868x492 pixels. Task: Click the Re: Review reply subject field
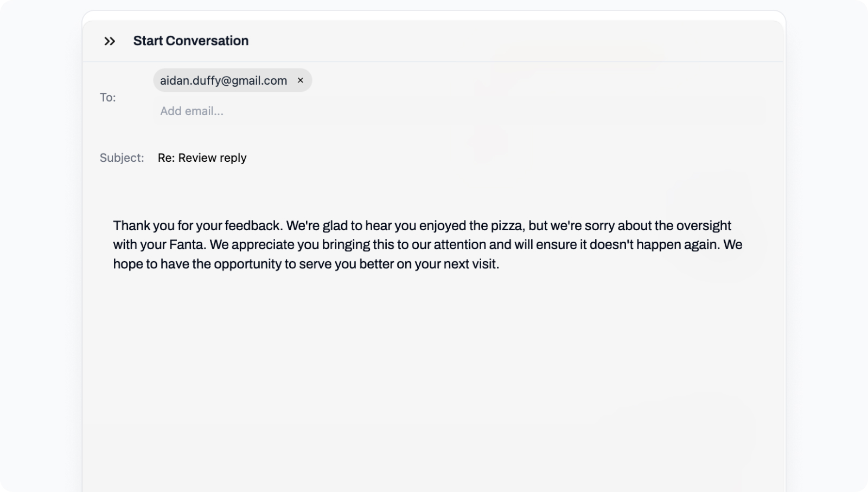tap(202, 158)
